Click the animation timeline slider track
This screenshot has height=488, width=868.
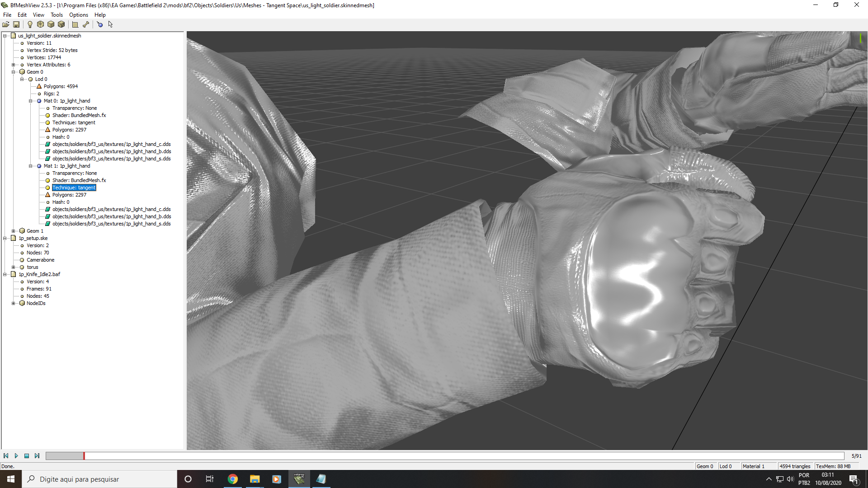click(445, 456)
